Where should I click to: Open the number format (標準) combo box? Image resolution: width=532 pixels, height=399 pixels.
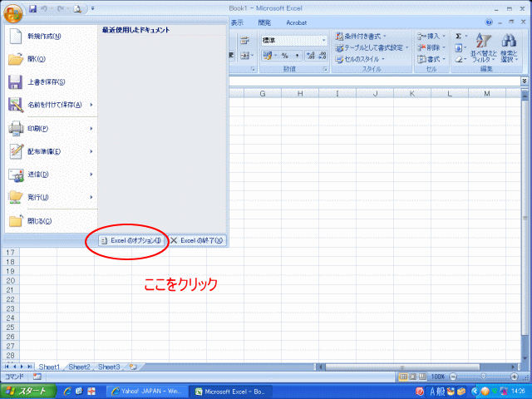pos(294,41)
